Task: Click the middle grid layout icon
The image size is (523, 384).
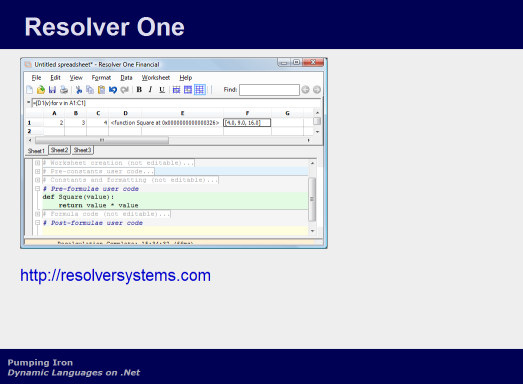Action: pos(188,90)
